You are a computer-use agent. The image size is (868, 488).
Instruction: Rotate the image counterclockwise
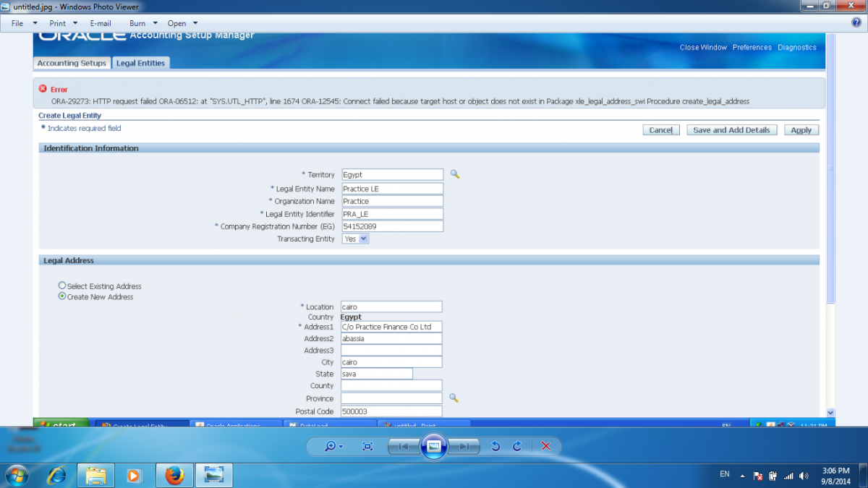pos(495,446)
